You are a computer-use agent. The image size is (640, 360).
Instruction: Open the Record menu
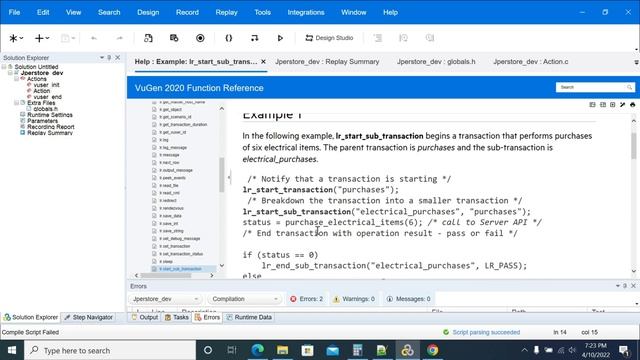coord(187,12)
